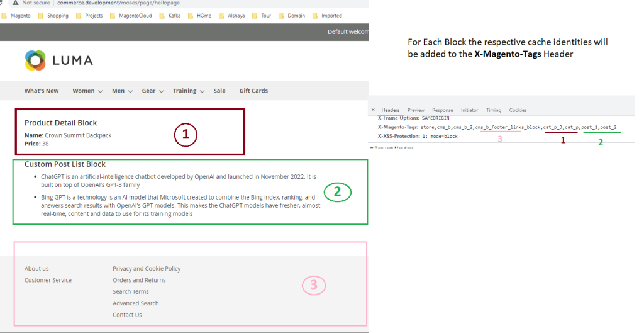The height and width of the screenshot is (333, 644).
Task: Open the Cookies tab in DevTools
Action: [518, 110]
